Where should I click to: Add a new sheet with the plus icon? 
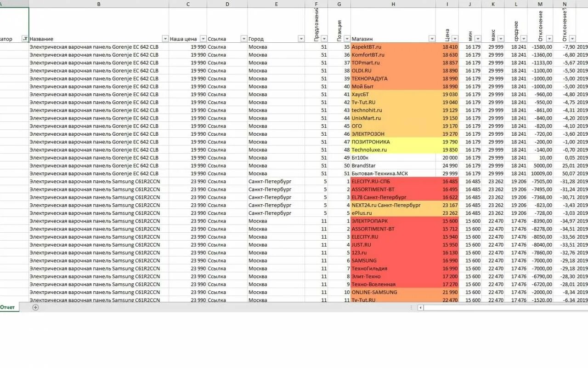35,307
